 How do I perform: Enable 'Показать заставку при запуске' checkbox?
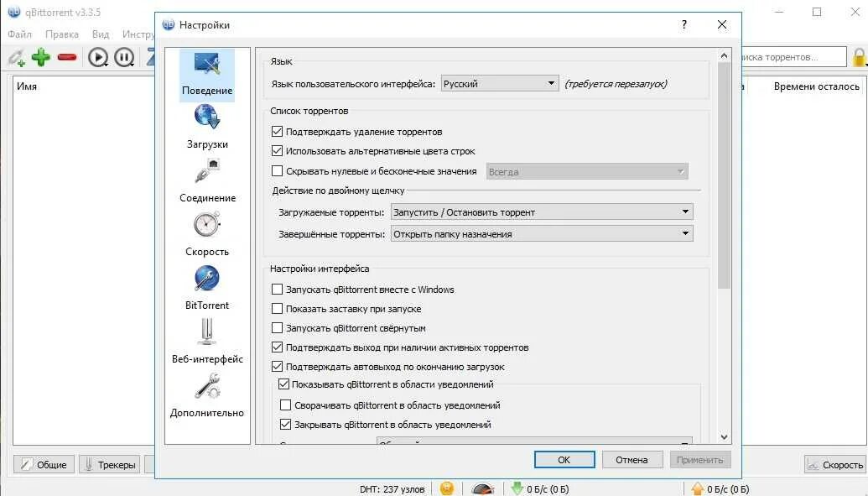point(278,309)
